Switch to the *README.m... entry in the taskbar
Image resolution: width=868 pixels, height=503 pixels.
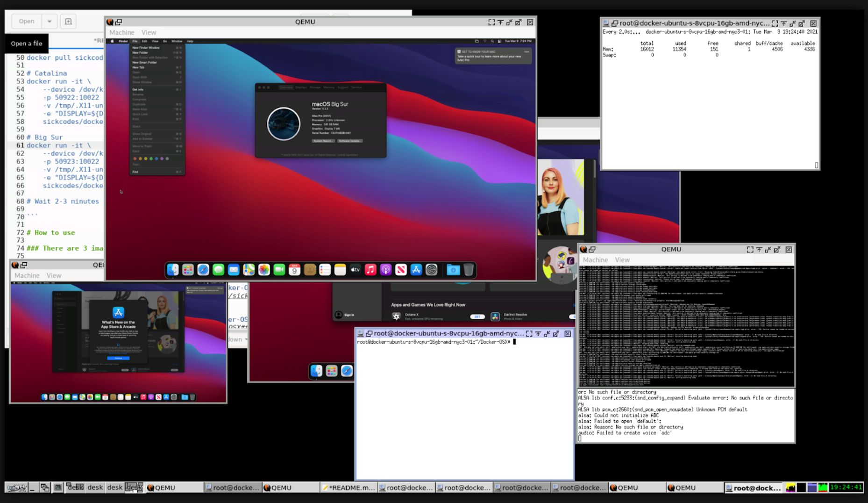tap(349, 488)
